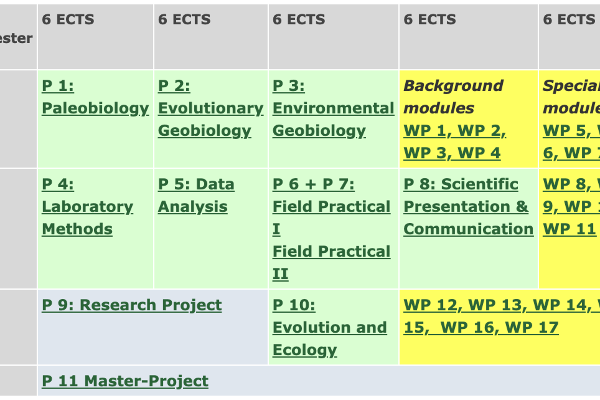Click P 3: Environmental Geobiology link

tap(333, 108)
